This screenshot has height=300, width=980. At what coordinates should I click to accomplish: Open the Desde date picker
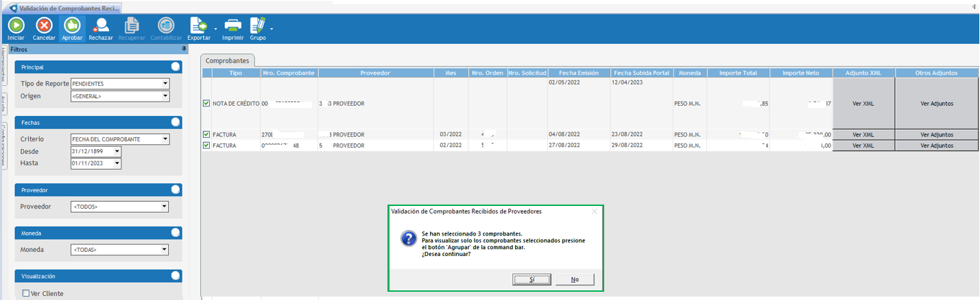click(117, 151)
